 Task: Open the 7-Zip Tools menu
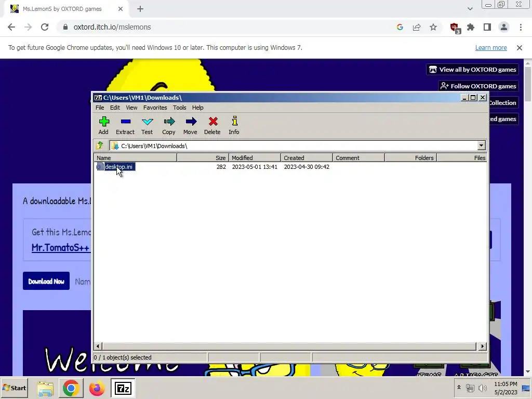(179, 108)
